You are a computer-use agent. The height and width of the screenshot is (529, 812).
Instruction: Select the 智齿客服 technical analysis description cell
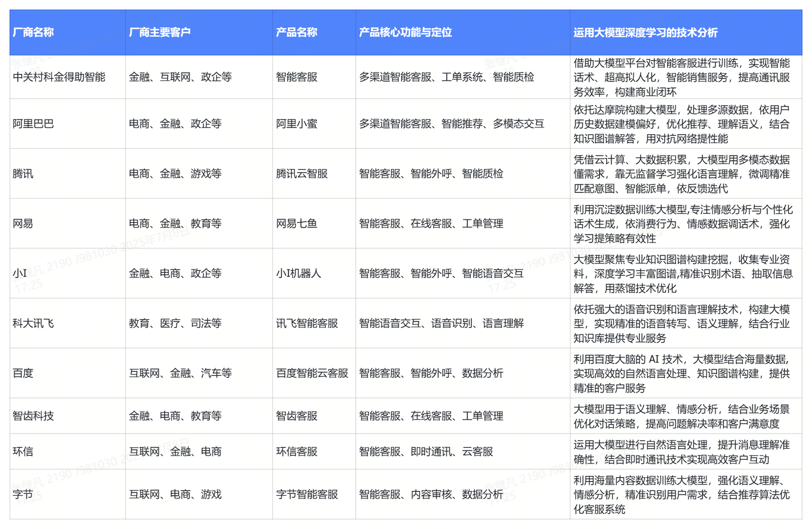(679, 416)
